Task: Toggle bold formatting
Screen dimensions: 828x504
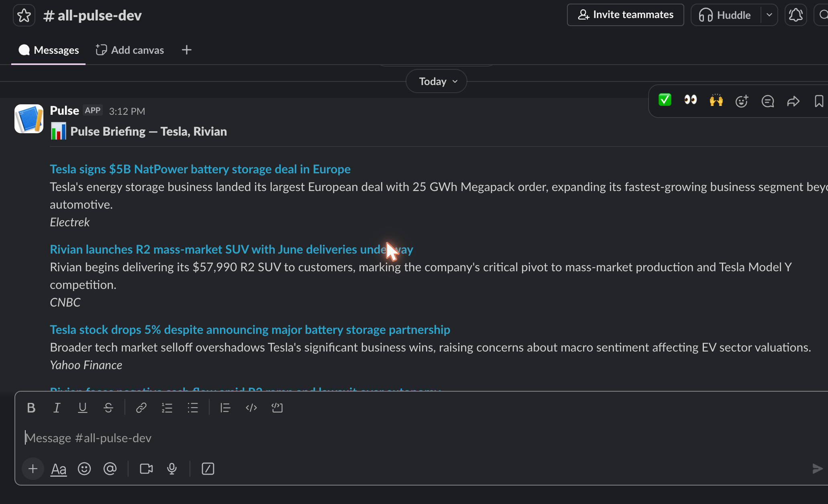Action: click(31, 408)
